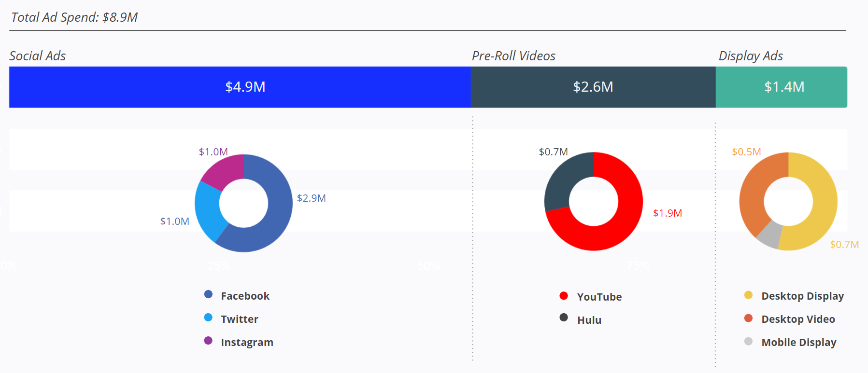Click the red YouTube donut slice
Screen dimensions: 868x373
[x=618, y=227]
